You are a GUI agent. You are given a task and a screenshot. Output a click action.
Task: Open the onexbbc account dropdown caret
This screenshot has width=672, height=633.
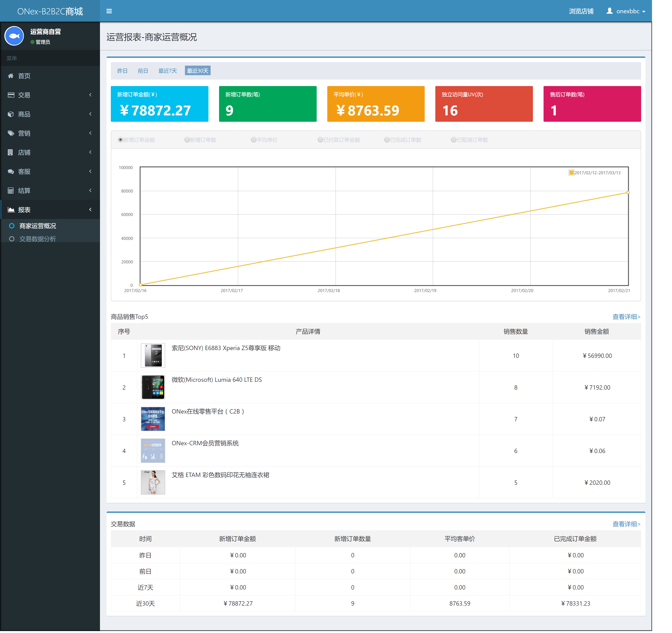644,12
